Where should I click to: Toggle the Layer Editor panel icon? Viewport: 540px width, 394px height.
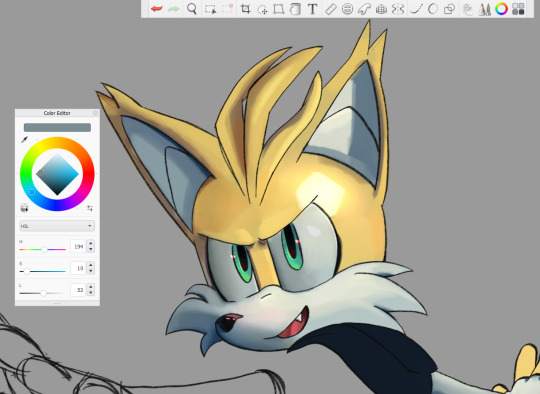tap(467, 9)
